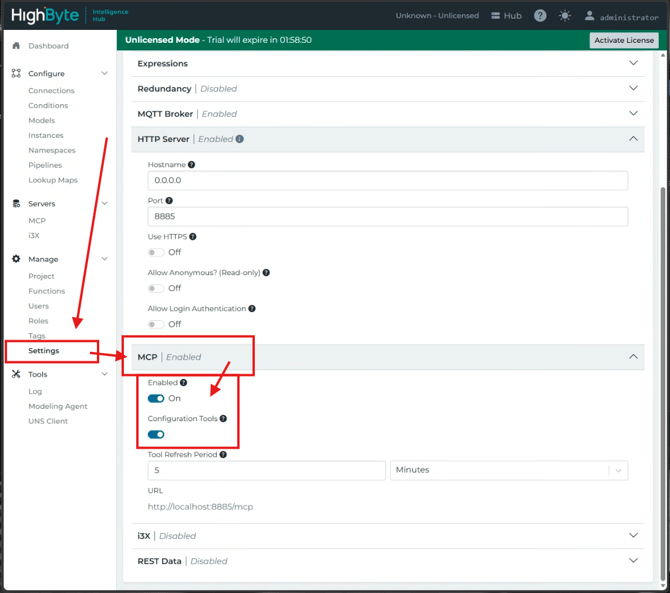Screen dimensions: 670x593
Task: Open i3X under Servers in sidebar
Action: pos(34,235)
